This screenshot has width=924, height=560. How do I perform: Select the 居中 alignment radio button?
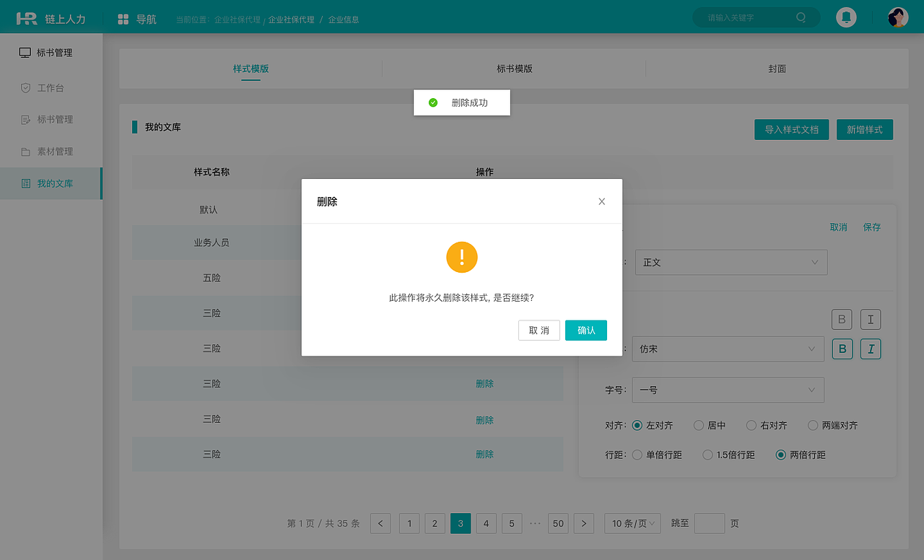point(698,425)
